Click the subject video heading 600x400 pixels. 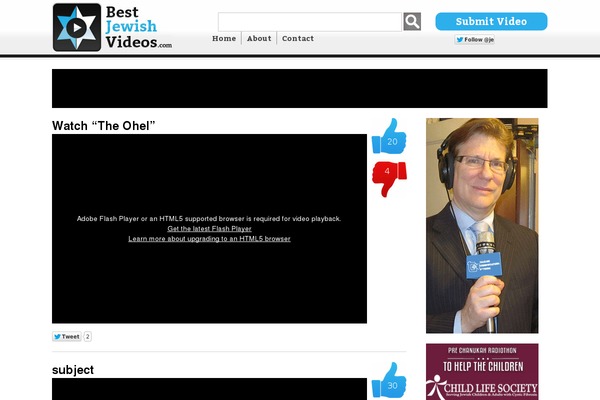[73, 370]
